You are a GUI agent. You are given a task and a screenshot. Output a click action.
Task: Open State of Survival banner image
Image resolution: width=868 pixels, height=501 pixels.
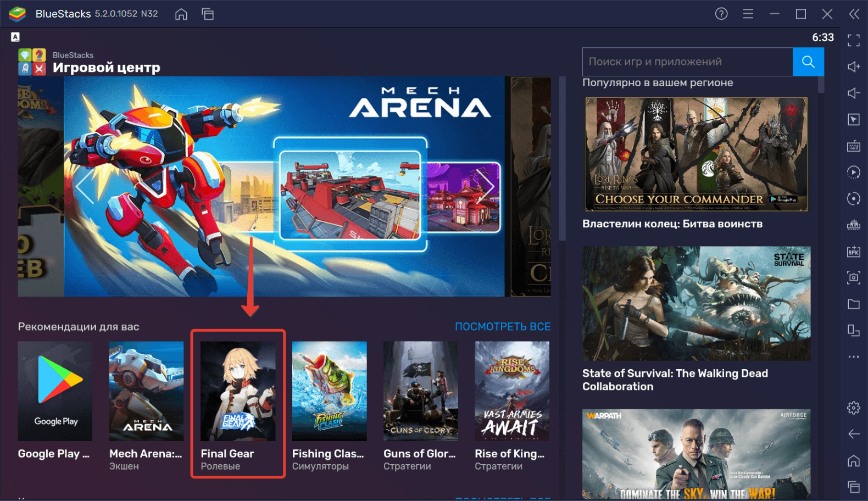tap(696, 303)
